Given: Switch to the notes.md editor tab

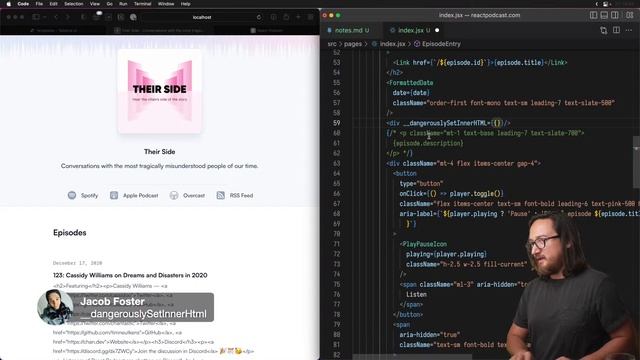Looking at the screenshot, I should [351, 30].
